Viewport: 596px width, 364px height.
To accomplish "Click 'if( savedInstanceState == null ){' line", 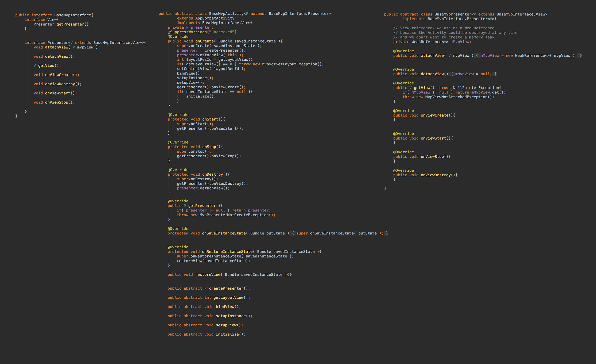I will (x=215, y=92).
